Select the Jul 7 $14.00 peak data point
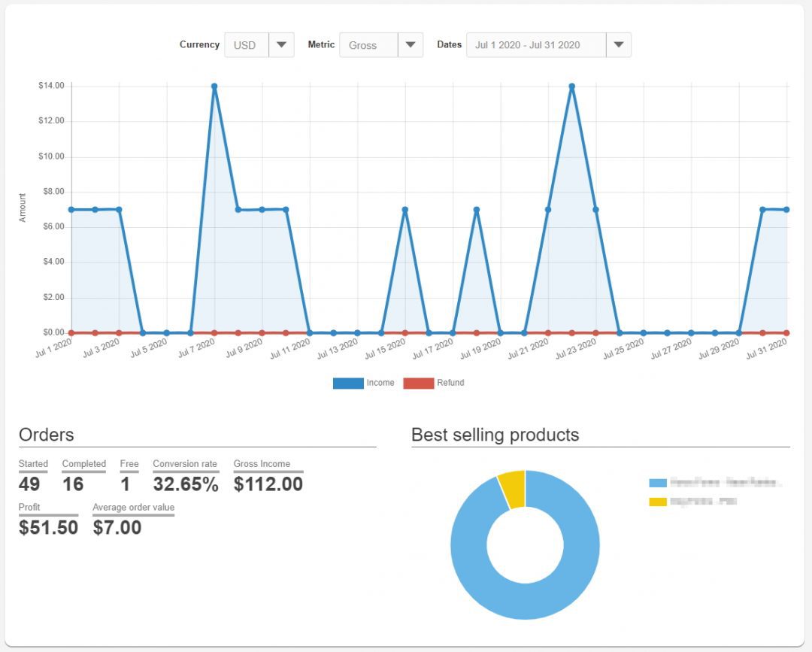Screen dimensions: 812x652 pyautogui.click(x=214, y=86)
